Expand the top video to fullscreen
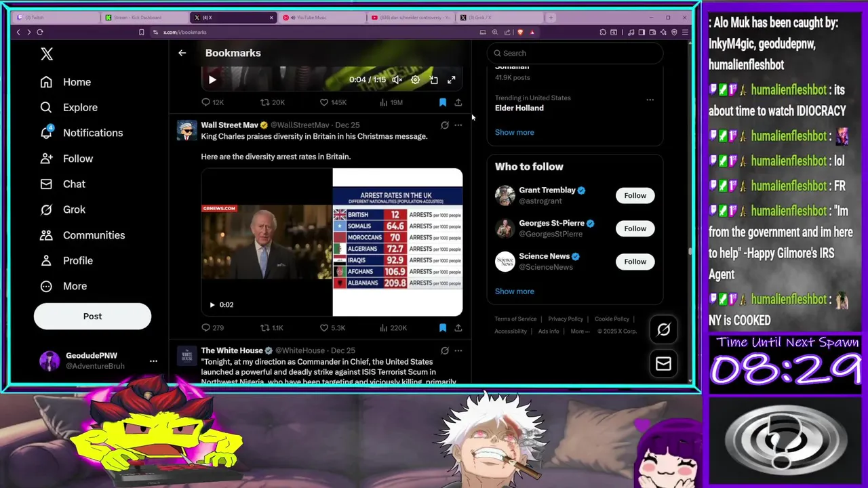Viewport: 868px width, 488px height. tap(452, 80)
